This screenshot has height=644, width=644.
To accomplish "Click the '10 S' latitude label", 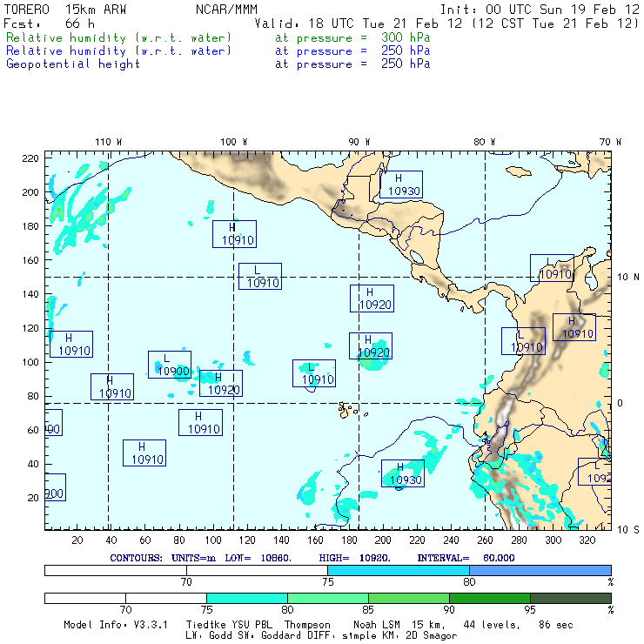I will pos(628,530).
